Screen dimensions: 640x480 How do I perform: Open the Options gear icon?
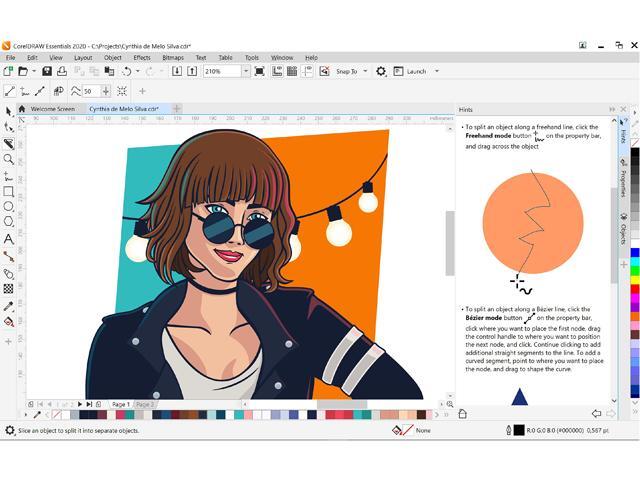coord(380,71)
